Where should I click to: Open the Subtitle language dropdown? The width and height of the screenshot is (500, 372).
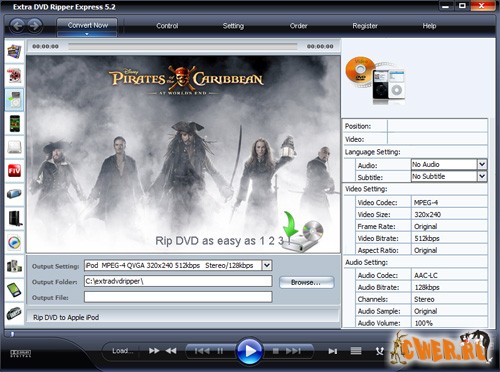click(482, 176)
